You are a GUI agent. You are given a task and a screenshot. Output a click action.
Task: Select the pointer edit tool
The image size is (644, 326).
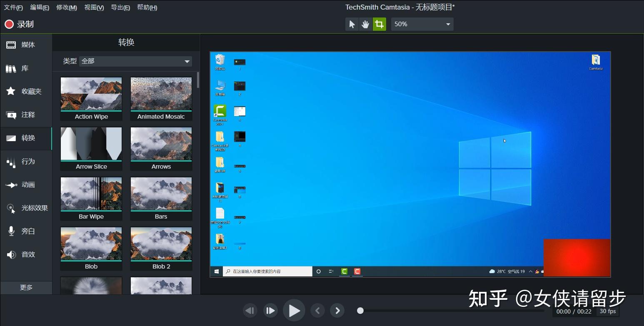[x=352, y=24]
